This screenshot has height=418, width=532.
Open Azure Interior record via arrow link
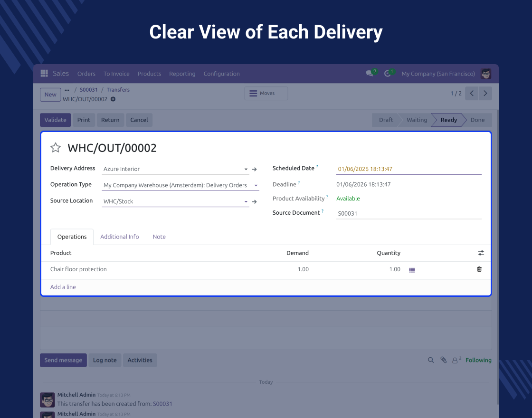(x=254, y=169)
